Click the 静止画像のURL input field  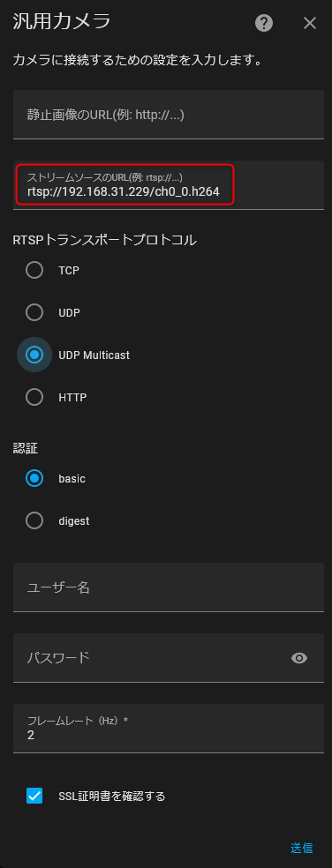pyautogui.click(x=169, y=115)
